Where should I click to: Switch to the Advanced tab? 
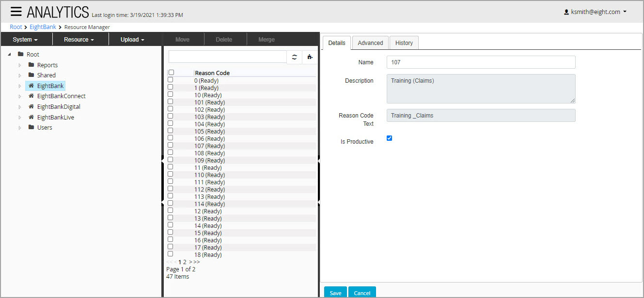coord(370,43)
